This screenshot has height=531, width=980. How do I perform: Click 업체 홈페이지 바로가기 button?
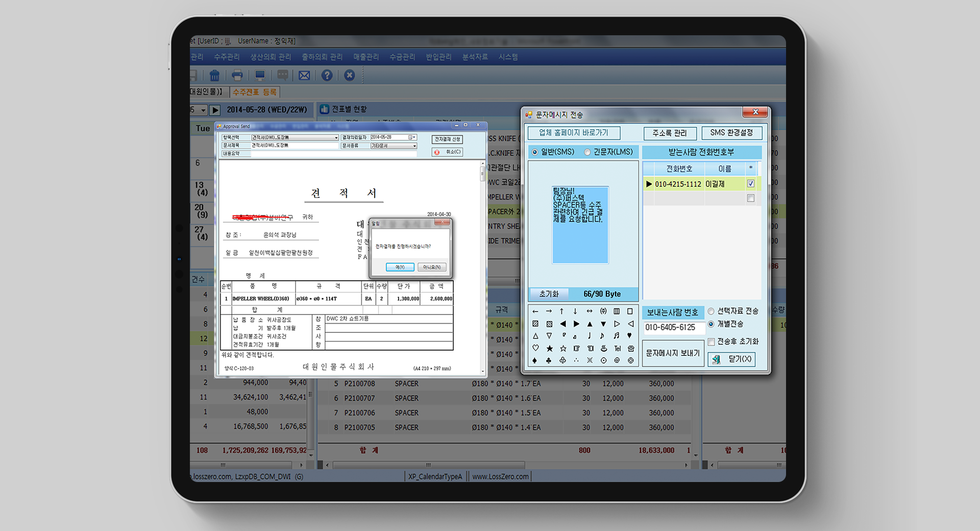point(574,133)
